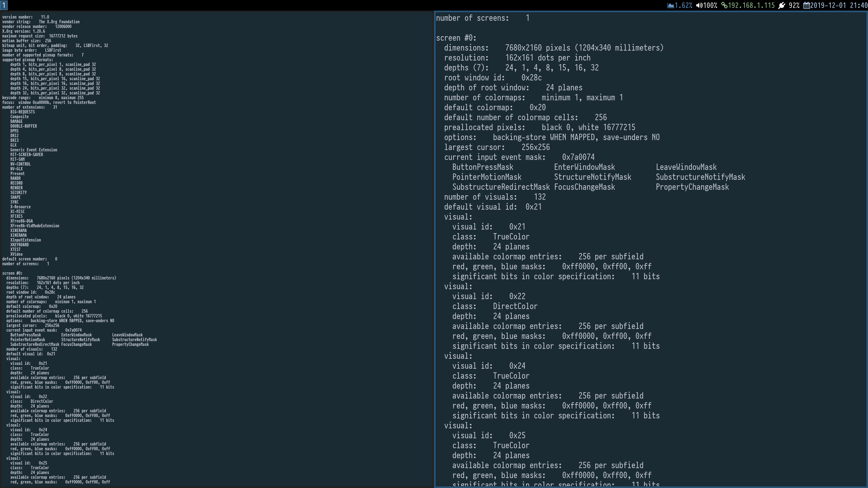Click the Generic Event Extension entry

pyautogui.click(x=34, y=150)
